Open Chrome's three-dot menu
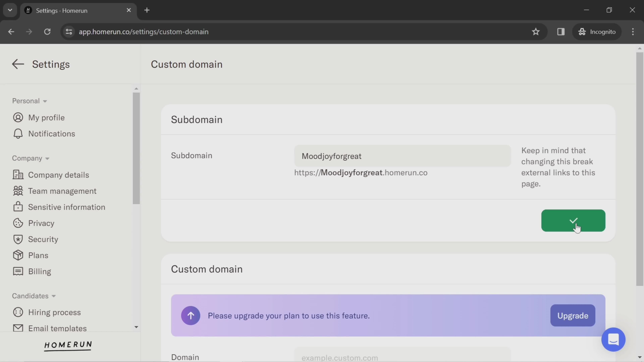 633,32
